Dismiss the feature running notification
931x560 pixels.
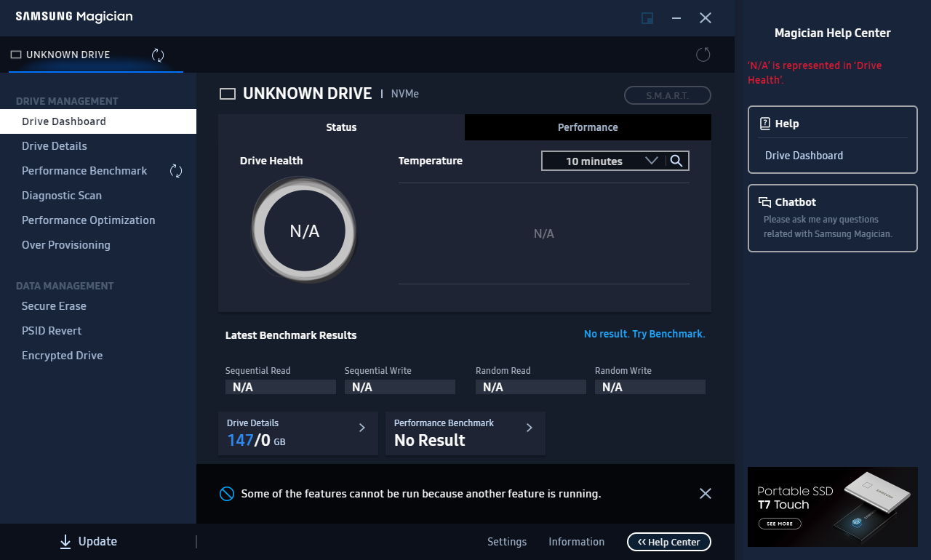coord(705,494)
